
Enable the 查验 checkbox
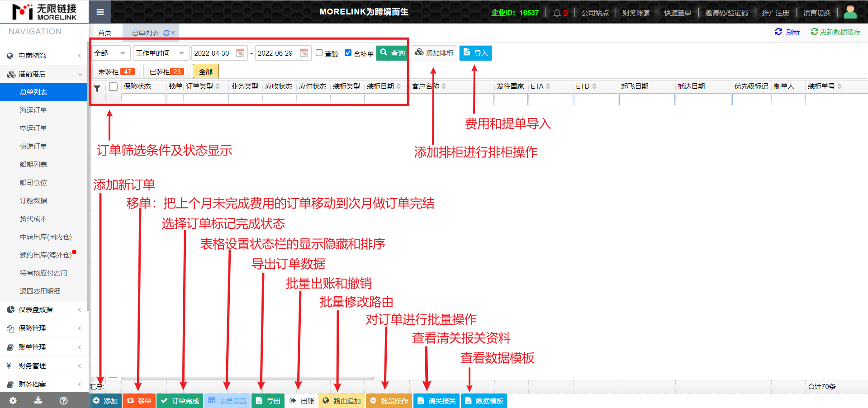(319, 53)
